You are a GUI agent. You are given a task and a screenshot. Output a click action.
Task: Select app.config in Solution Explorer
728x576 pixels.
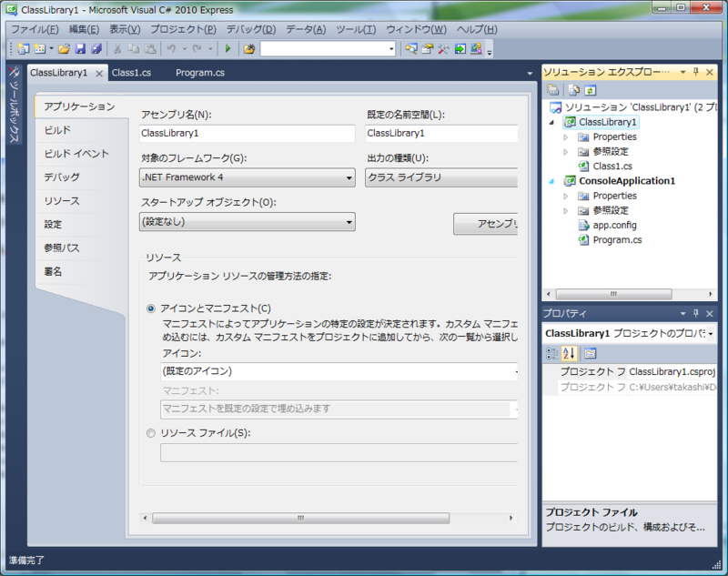click(x=615, y=225)
